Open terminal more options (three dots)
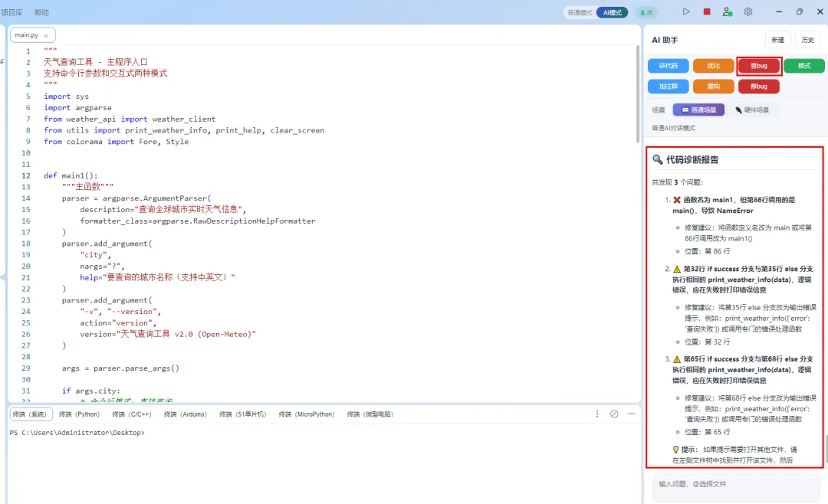Screen dimensions: 828x504 [x=597, y=414]
